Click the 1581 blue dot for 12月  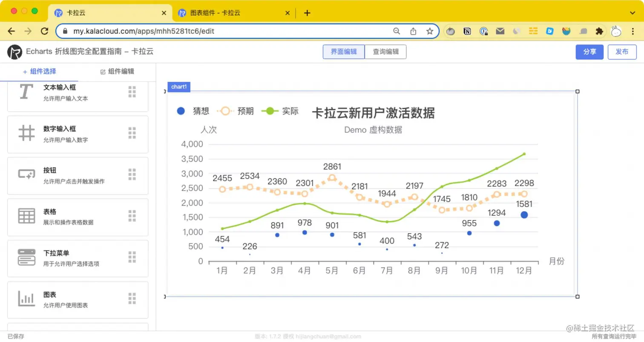[x=524, y=215]
